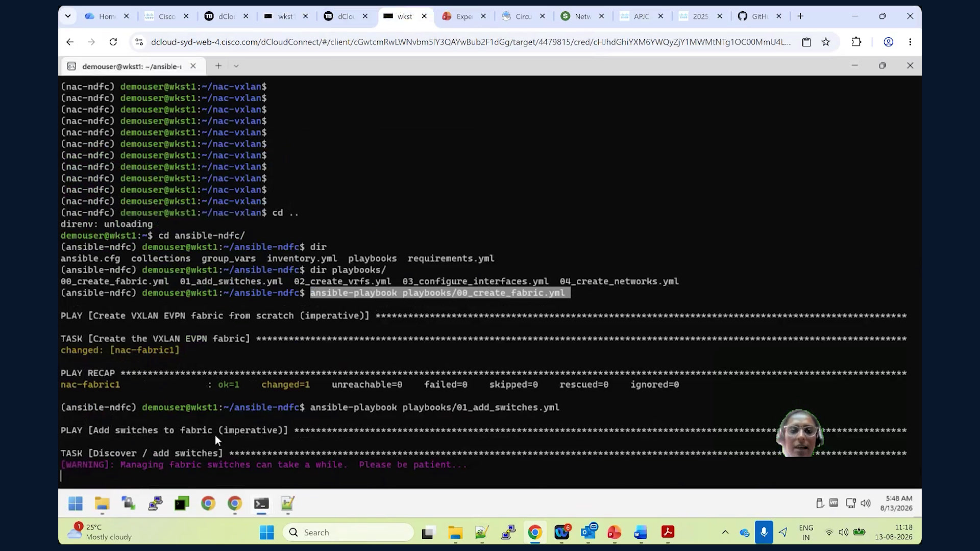980x551 pixels.
Task: Toggle the microphone icon in system tray
Action: click(764, 532)
